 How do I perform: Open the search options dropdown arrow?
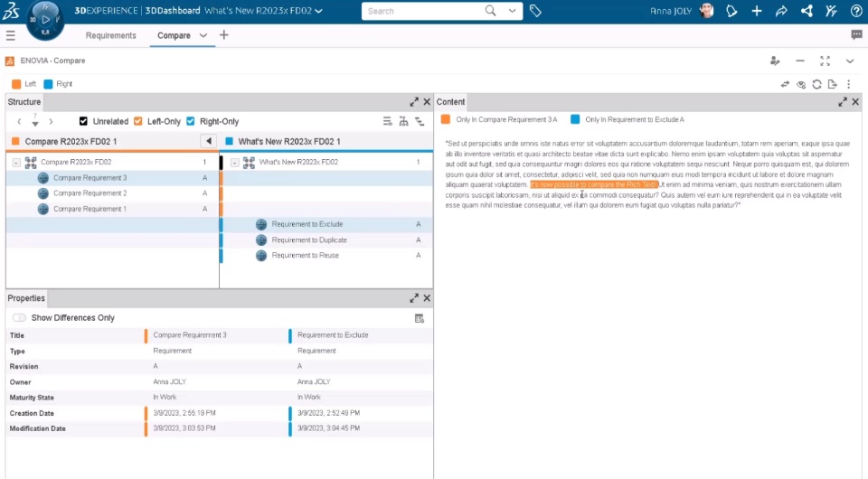click(x=512, y=11)
